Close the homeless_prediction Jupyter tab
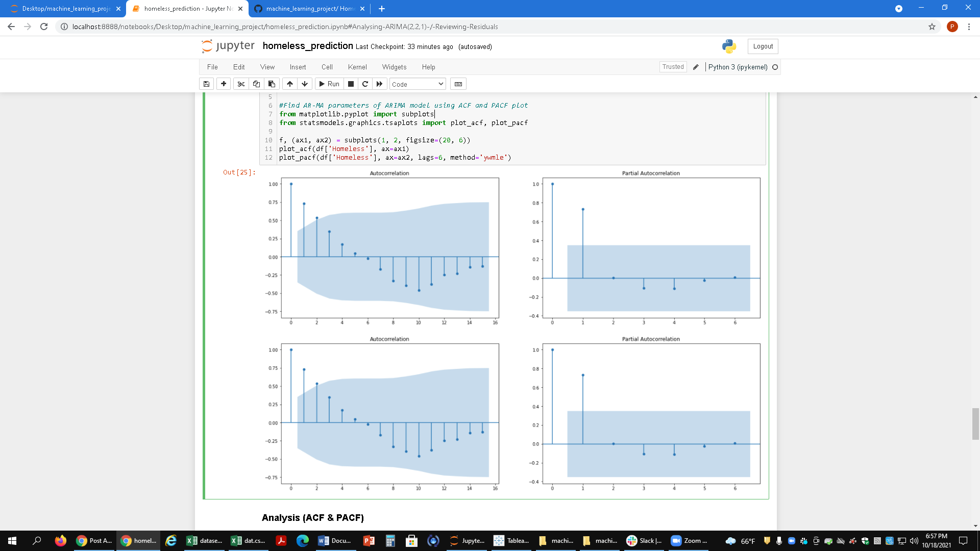Screen dimensions: 980x551 (240, 9)
